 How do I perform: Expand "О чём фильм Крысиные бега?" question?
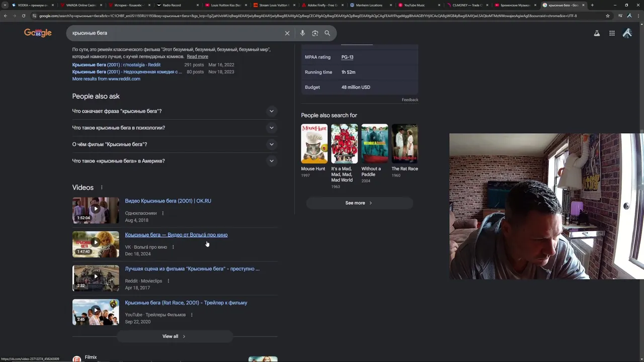pyautogui.click(x=175, y=144)
